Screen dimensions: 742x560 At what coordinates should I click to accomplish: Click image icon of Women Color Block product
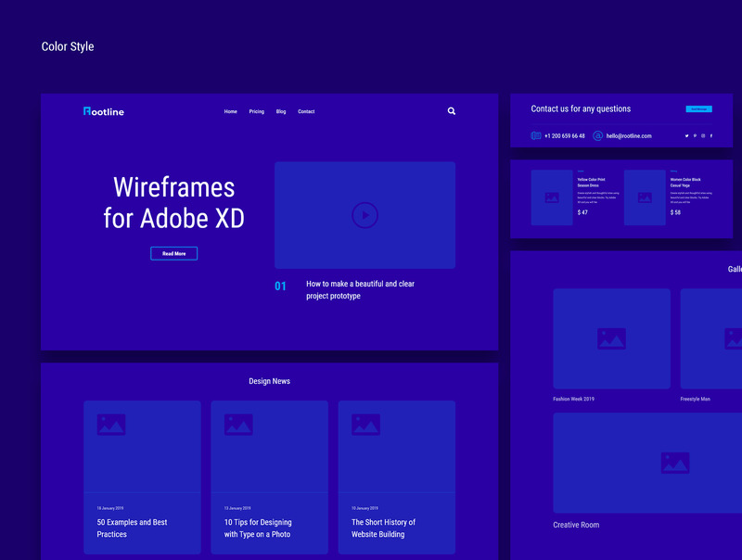[645, 197]
